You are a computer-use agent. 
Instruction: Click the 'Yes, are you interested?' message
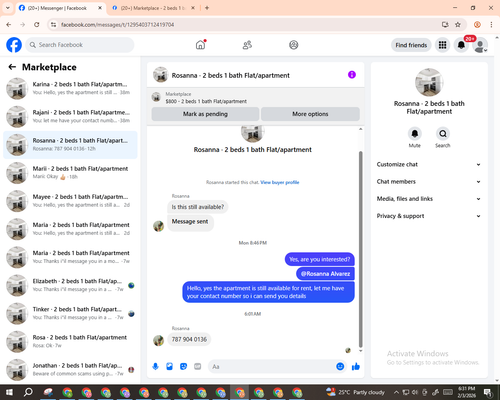320,259
